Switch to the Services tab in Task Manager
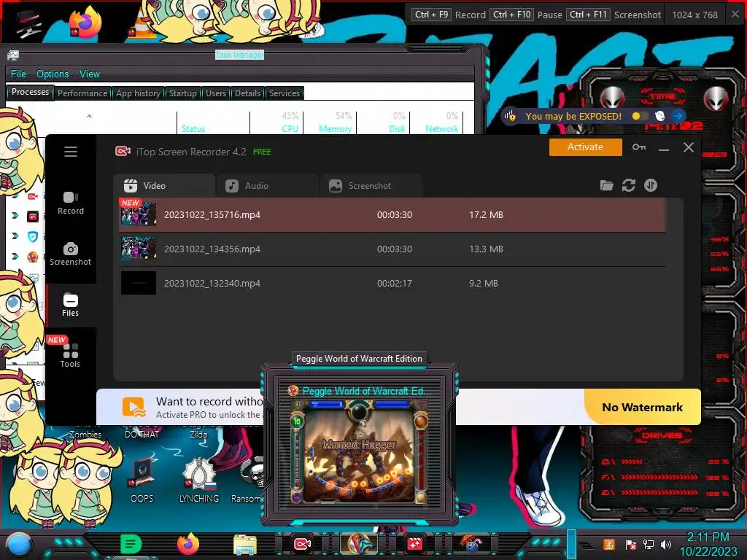This screenshot has width=747, height=560. pyautogui.click(x=285, y=93)
